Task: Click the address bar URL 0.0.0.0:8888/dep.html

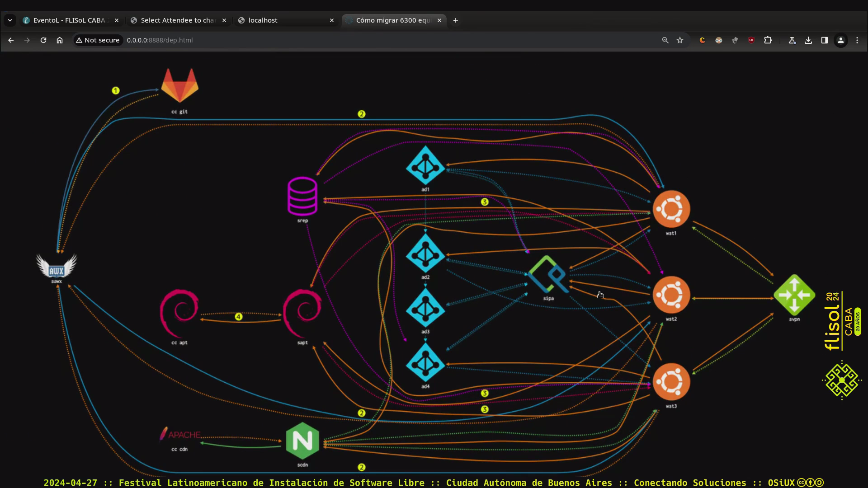Action: [x=160, y=40]
